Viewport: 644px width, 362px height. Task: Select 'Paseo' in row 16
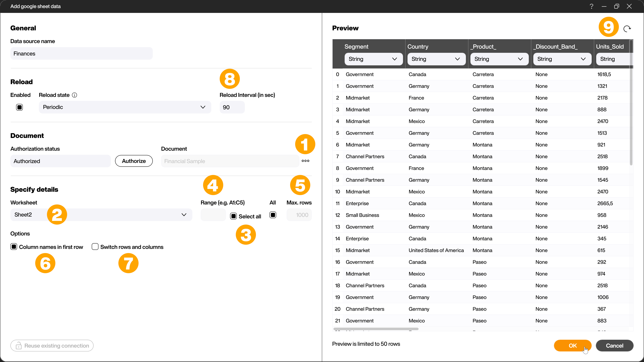479,262
